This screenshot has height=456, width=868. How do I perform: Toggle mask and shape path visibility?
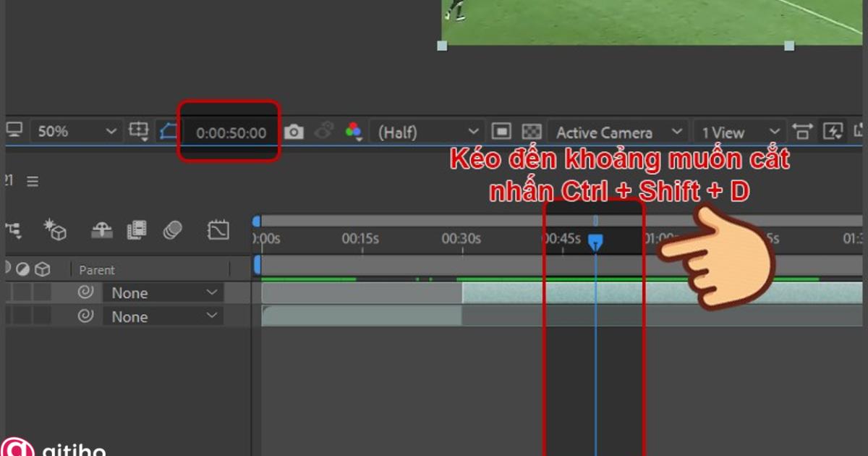point(168,131)
